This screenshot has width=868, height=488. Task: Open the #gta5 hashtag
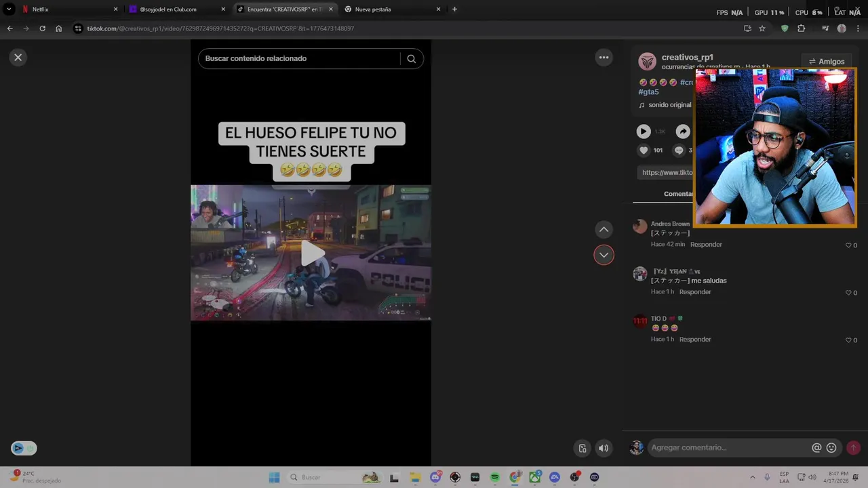point(649,92)
